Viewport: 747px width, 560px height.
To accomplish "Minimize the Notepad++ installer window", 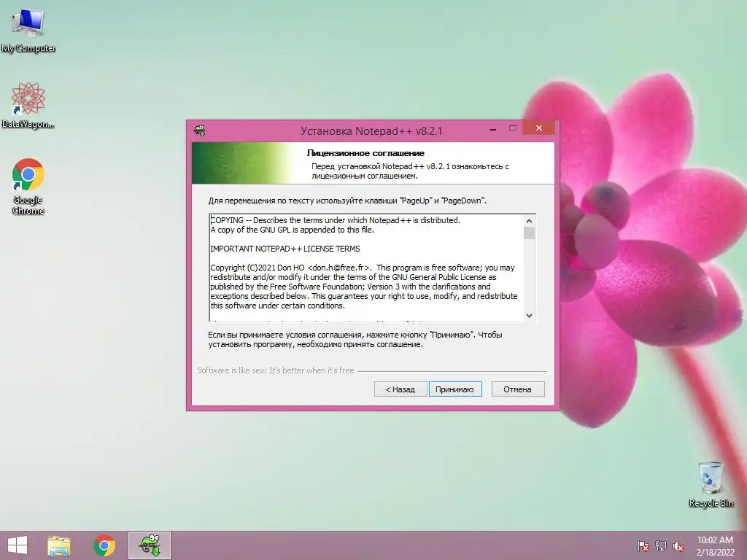I will 493,128.
